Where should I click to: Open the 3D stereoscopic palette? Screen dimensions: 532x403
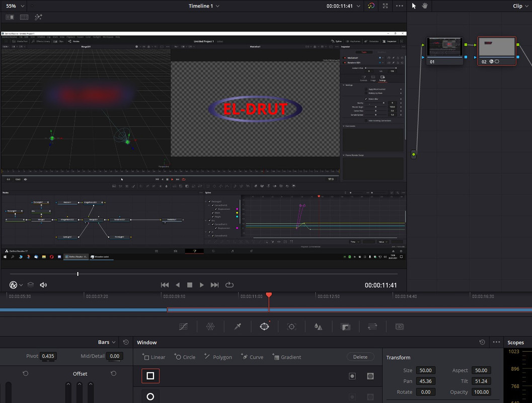[x=399, y=326]
